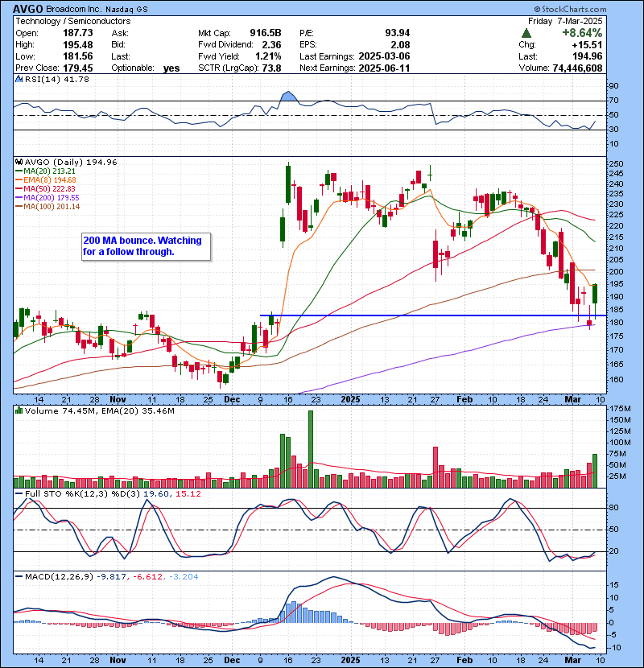Click the AVGO ticker symbol in the title
This screenshot has width=644, height=668.
click(x=27, y=9)
